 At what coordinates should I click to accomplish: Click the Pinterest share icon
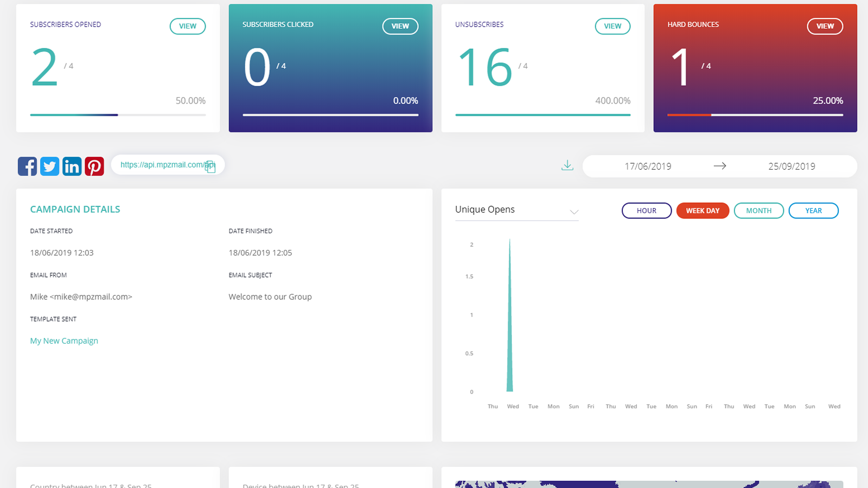(94, 166)
